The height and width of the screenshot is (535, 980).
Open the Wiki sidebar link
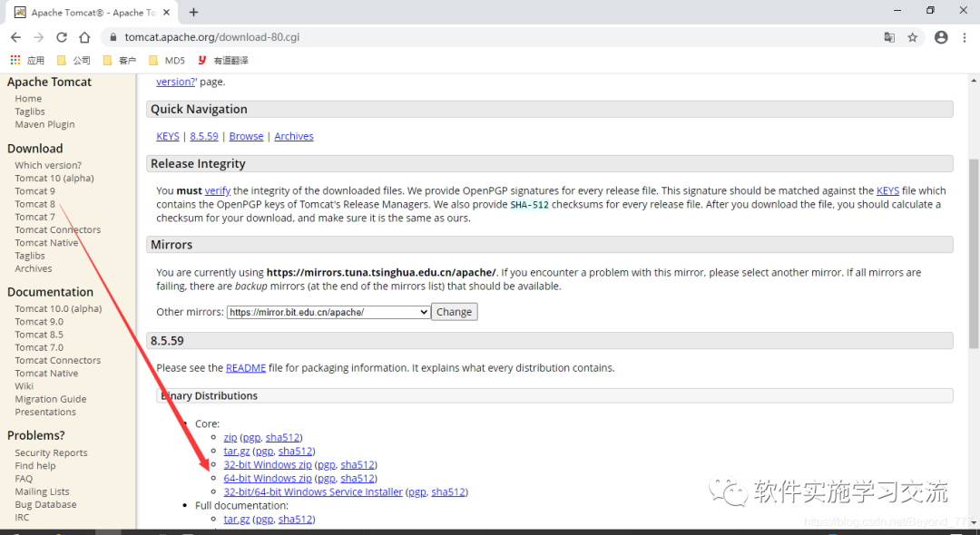24,385
